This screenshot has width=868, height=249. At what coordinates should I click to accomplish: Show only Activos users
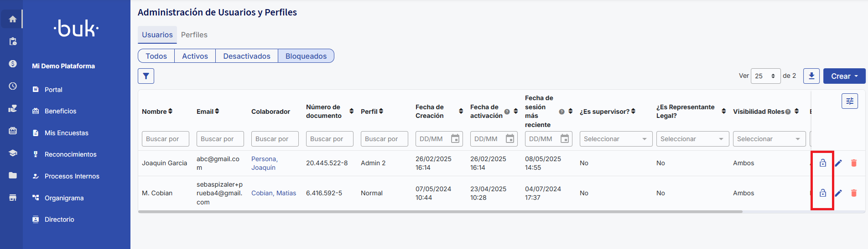(x=195, y=56)
